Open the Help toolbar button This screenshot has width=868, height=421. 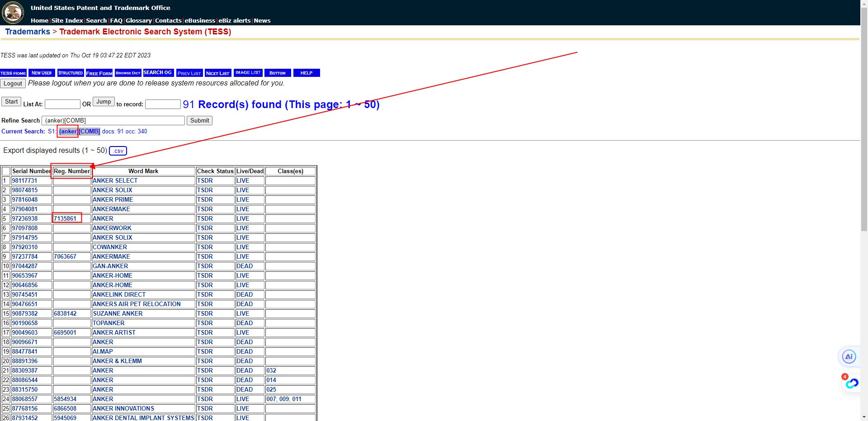tap(307, 73)
